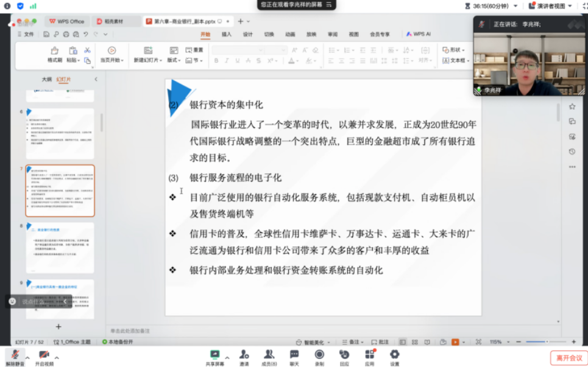
Task: Open meeting 设置 gear icon
Action: (394, 355)
